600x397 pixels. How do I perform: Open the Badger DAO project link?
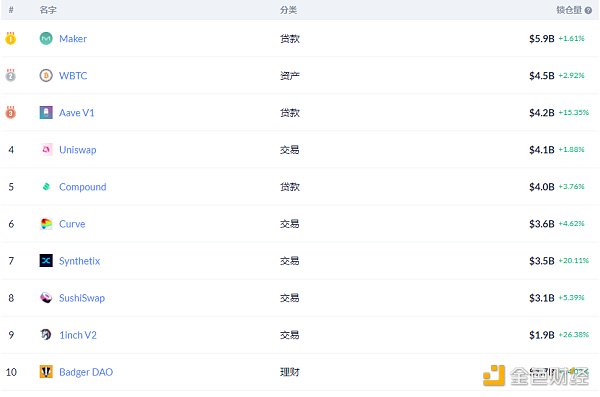tap(86, 372)
